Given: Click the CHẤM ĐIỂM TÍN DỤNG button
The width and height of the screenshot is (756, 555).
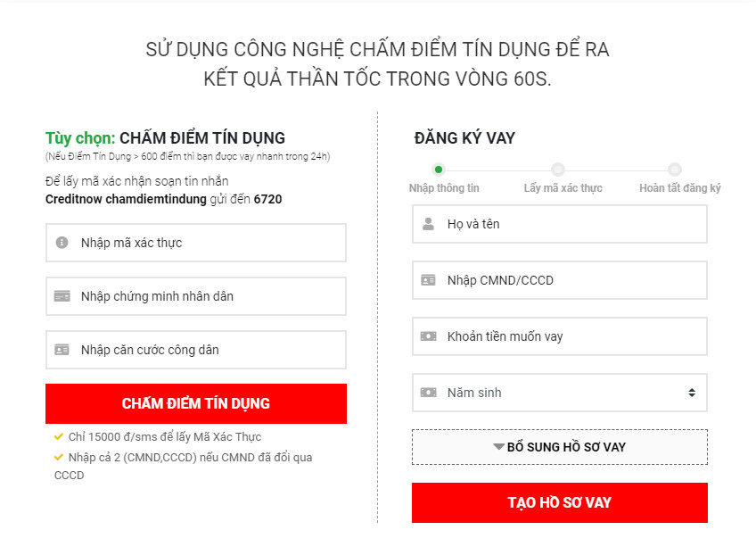Looking at the screenshot, I should coord(195,403).
